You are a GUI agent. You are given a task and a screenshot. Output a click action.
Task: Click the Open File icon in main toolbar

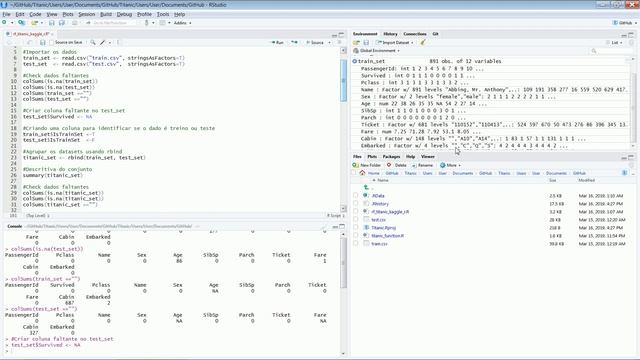[35, 23]
